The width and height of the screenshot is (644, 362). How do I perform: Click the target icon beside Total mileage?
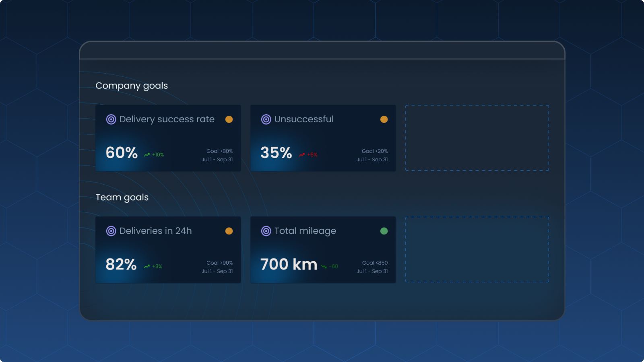point(266,231)
